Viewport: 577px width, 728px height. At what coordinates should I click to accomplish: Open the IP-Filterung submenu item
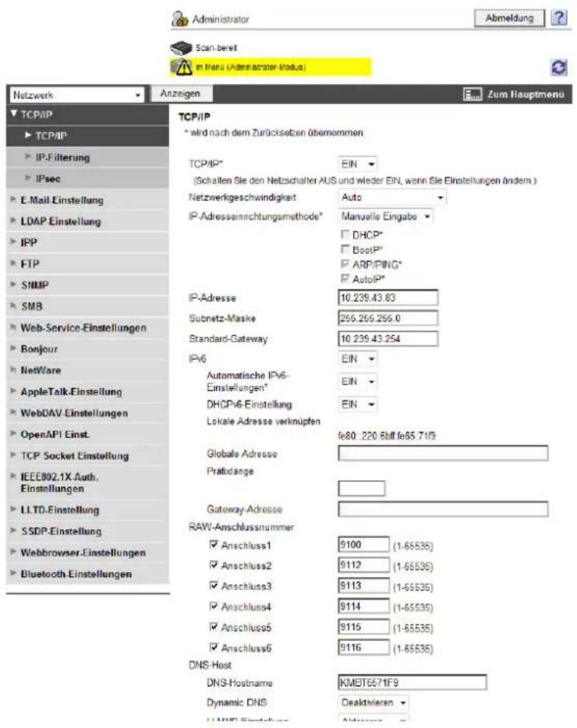click(x=87, y=157)
